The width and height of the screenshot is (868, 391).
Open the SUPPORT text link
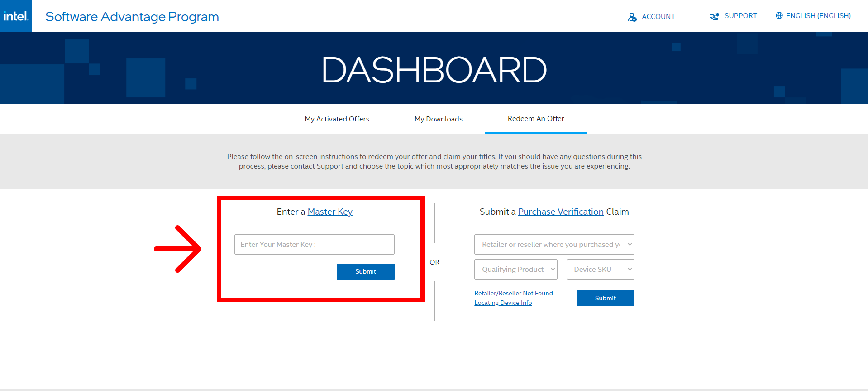(740, 16)
